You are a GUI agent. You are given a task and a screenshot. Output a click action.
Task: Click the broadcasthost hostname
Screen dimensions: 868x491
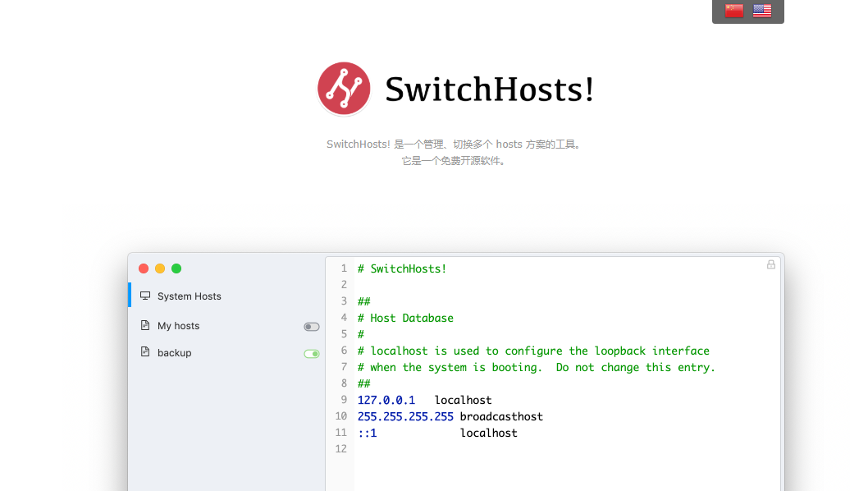point(501,417)
